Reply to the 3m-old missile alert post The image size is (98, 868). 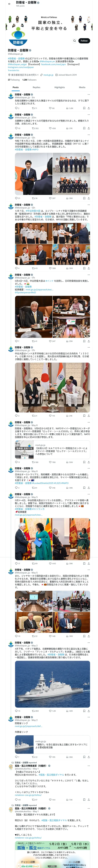click(x=17, y=108)
